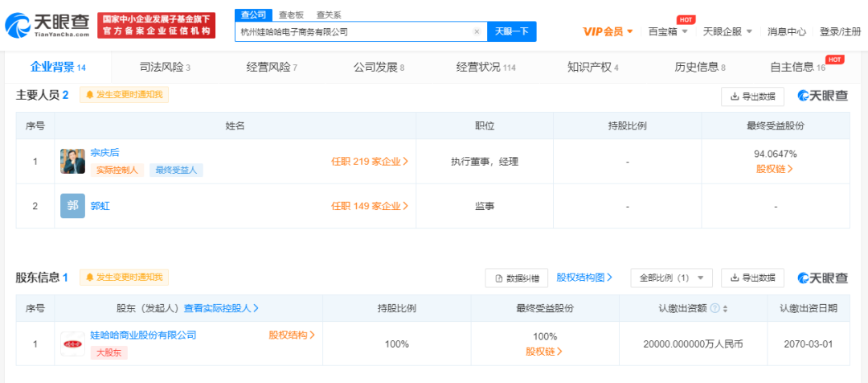Open the 全部比例 (1) dropdown filter
The height and width of the screenshot is (383, 868).
coord(671,278)
